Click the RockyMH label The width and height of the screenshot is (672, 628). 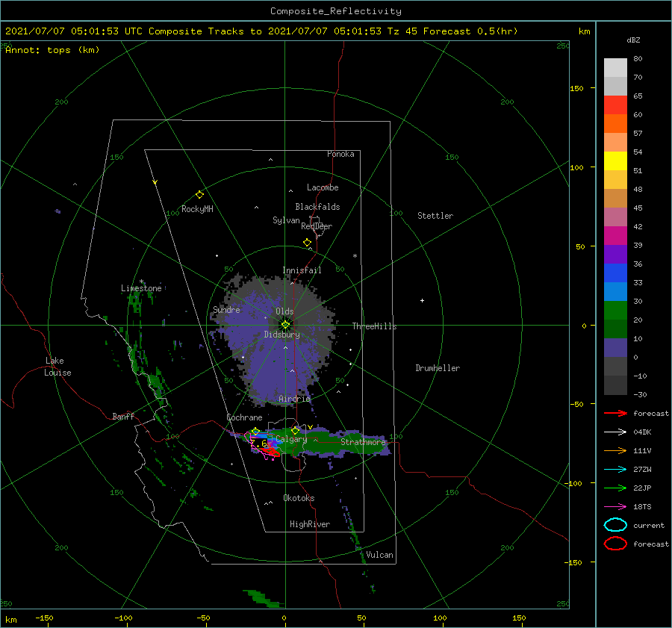pyautogui.click(x=197, y=209)
